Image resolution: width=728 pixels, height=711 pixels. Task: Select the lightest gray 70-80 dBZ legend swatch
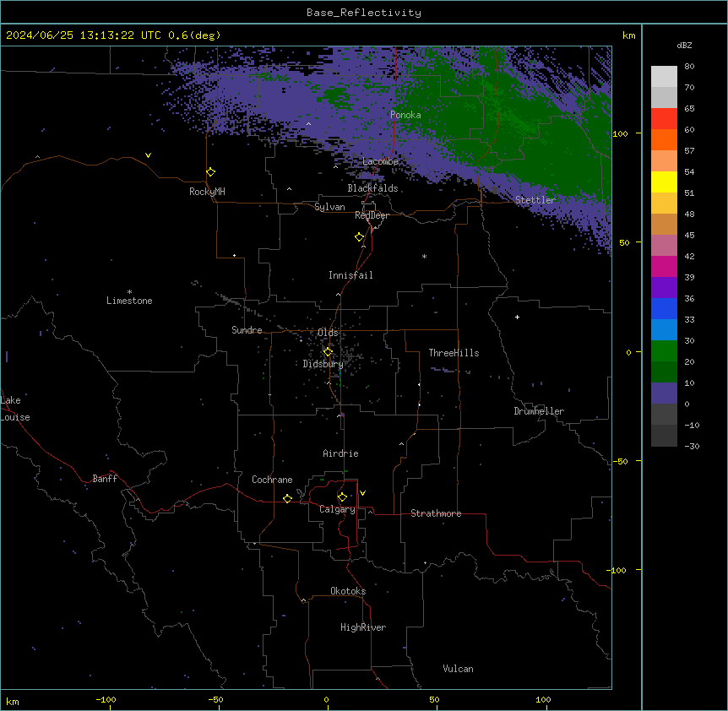[x=664, y=76]
